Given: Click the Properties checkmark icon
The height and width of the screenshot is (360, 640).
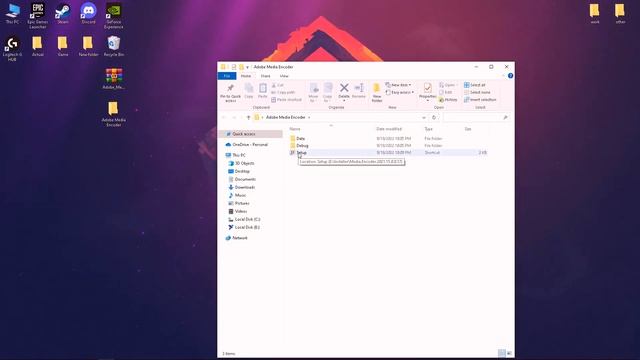Looking at the screenshot, I should [427, 88].
